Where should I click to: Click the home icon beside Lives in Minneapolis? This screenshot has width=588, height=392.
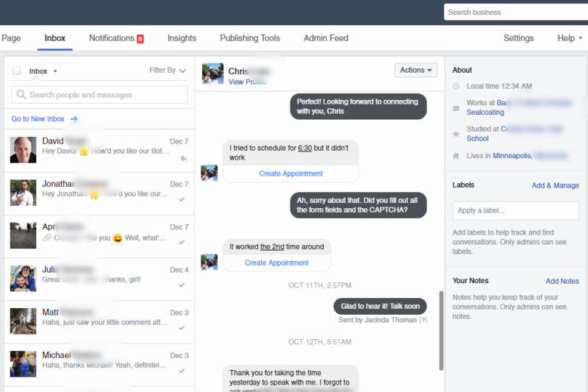(456, 156)
